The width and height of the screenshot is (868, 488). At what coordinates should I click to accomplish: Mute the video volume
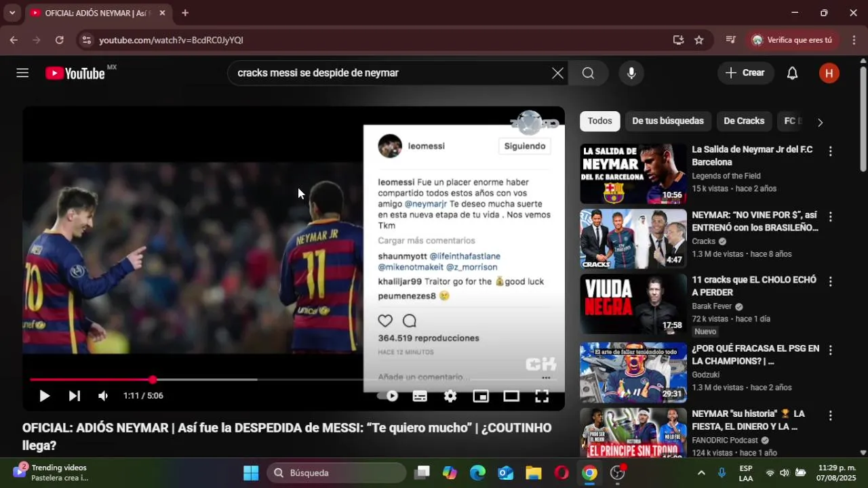[103, 396]
